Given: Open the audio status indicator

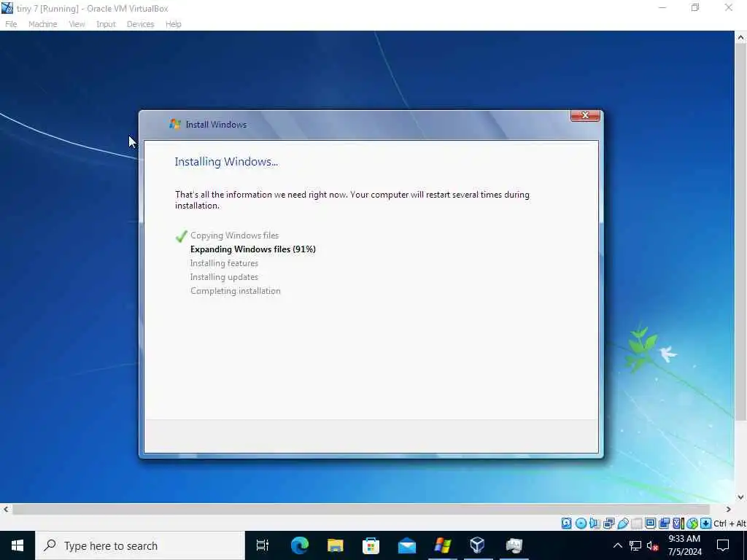Looking at the screenshot, I should (x=594, y=524).
